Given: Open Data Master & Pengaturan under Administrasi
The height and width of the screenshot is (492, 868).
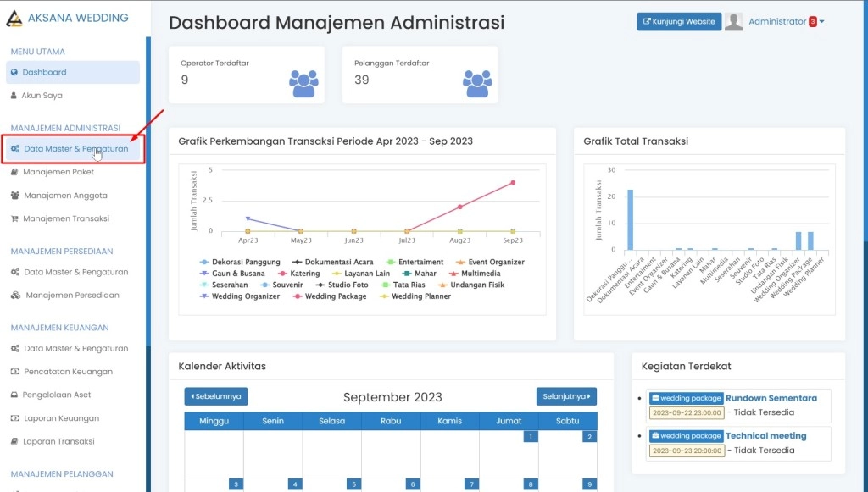Looking at the screenshot, I should [75, 149].
